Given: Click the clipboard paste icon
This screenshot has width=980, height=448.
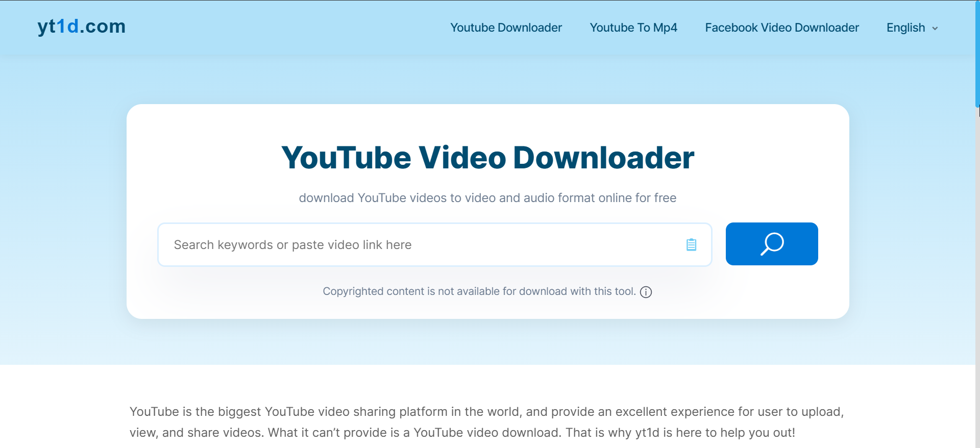Looking at the screenshot, I should (x=691, y=245).
